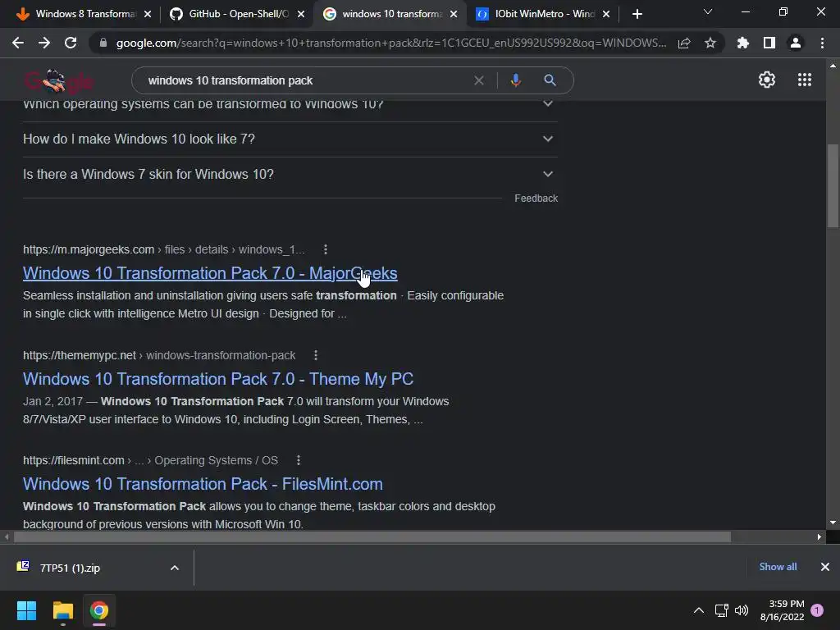The width and height of the screenshot is (840, 630).
Task: Click Show all downloads
Action: point(778,567)
